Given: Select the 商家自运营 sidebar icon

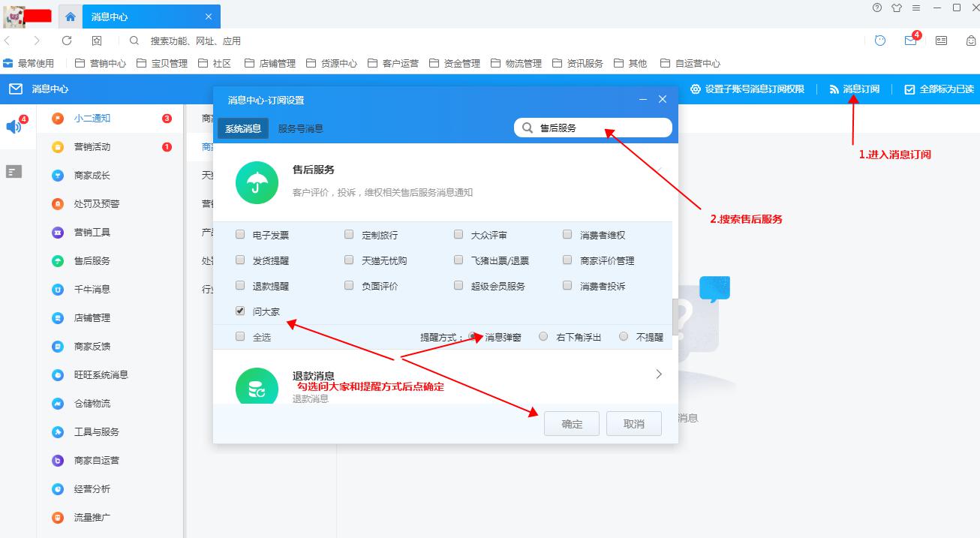Looking at the screenshot, I should pos(58,461).
